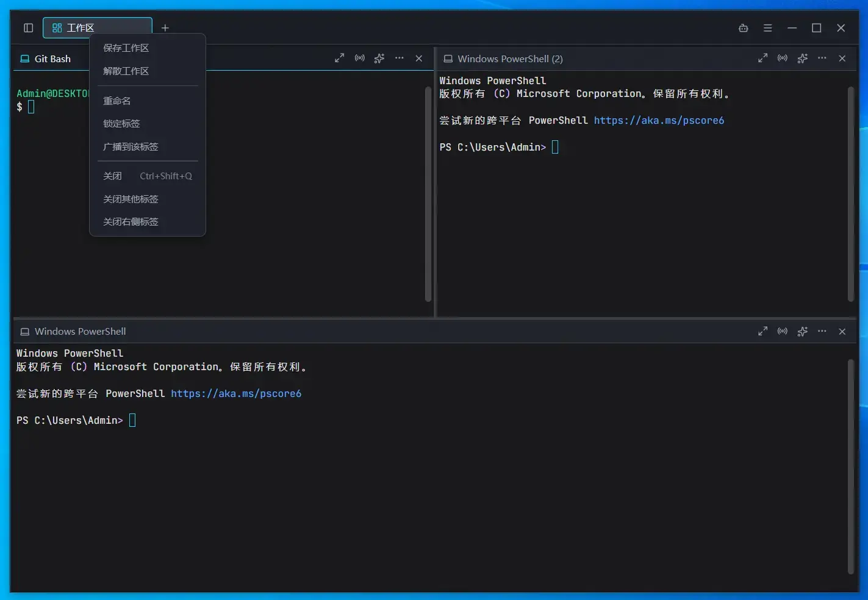Toggle broadcast in bottom Windows PowerShell pane
Viewport: 868px width, 600px height.
pyautogui.click(x=783, y=331)
